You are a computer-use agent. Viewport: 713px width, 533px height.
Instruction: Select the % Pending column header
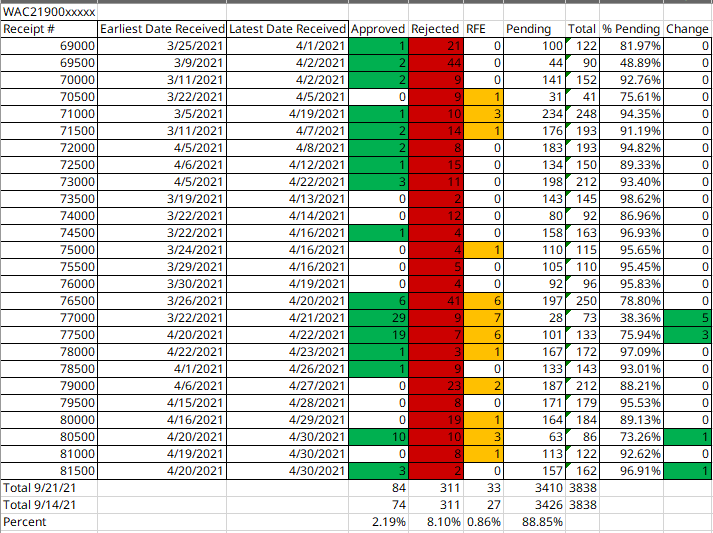[631, 29]
